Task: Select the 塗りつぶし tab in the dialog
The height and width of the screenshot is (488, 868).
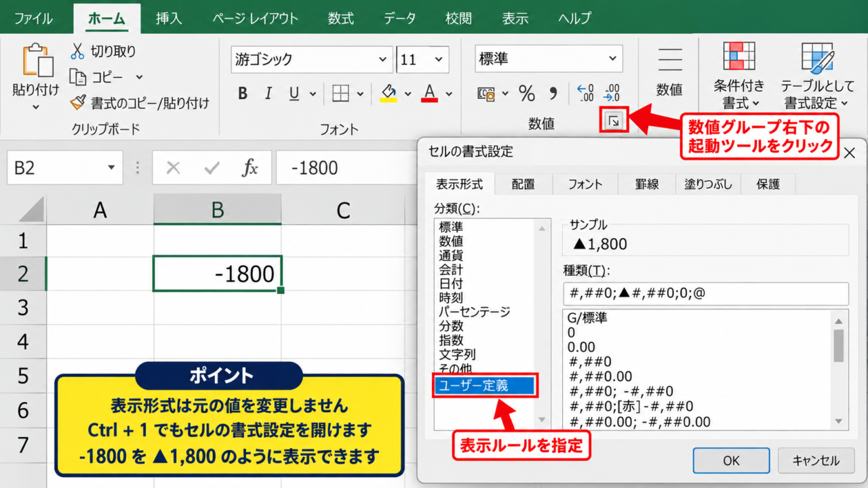Action: pos(707,184)
